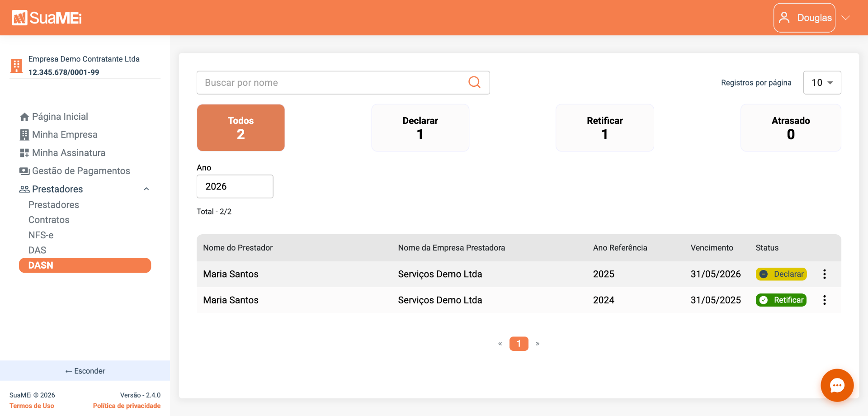868x416 pixels.
Task: Click the yellow Declarar status badge
Action: pos(781,274)
